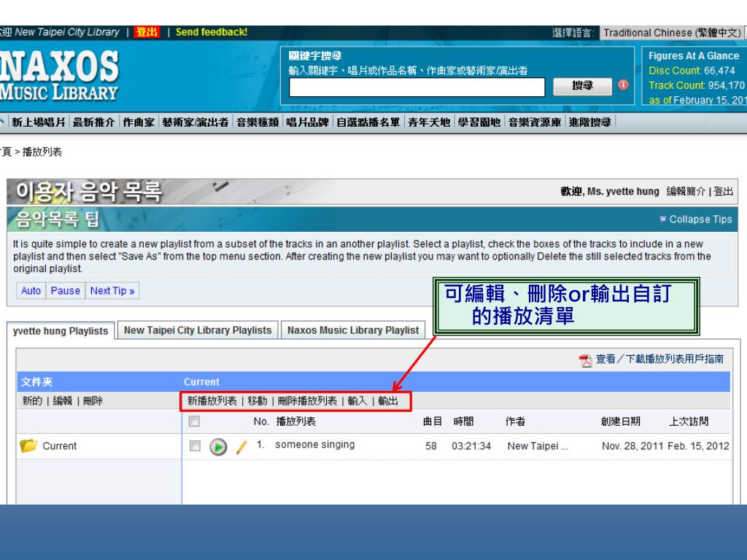Open the 唱片品牌 menu
Viewport: 747px width, 560px height.
[x=308, y=122]
